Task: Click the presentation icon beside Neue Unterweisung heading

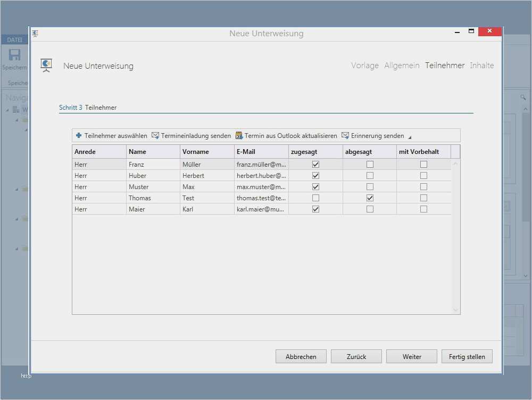Action: click(x=47, y=66)
